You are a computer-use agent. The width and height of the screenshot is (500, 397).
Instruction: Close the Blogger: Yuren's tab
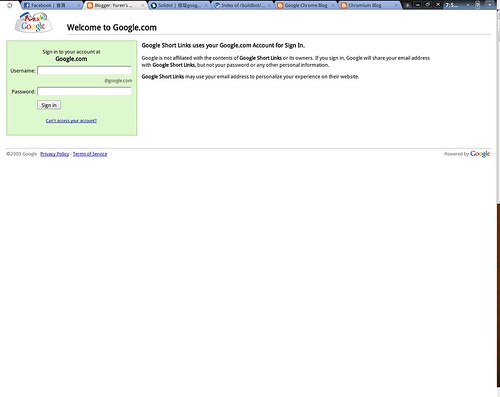tap(142, 5)
